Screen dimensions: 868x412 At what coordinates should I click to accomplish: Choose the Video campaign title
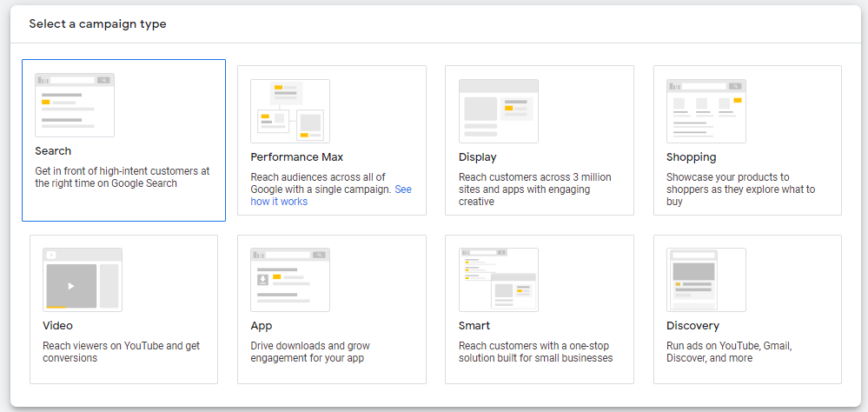57,326
